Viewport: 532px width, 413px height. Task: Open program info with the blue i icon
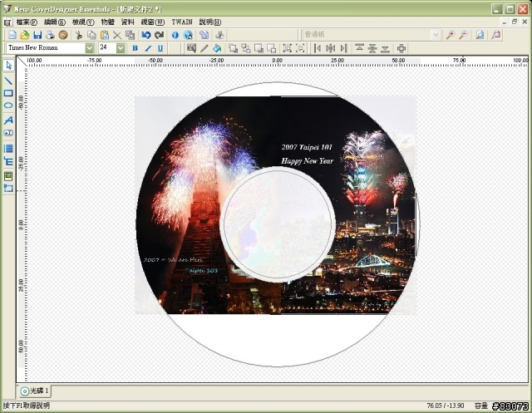click(x=175, y=35)
